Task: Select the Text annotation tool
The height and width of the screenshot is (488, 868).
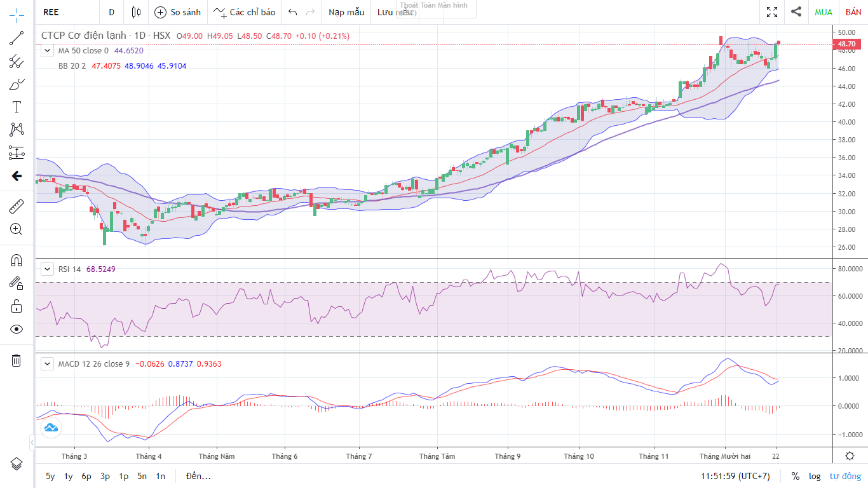Action: pyautogui.click(x=17, y=107)
